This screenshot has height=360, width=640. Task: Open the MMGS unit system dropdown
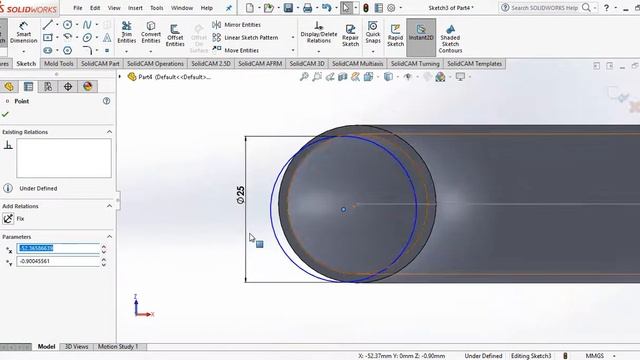coord(614,356)
